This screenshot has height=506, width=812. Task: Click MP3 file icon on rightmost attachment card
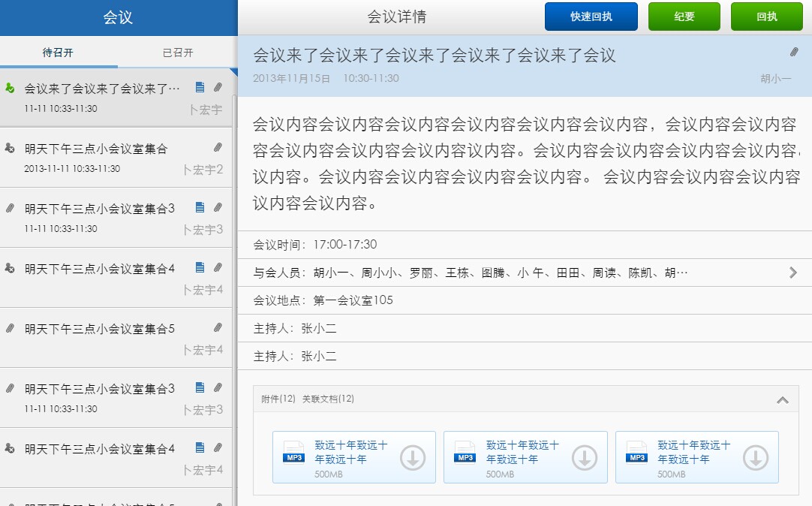(637, 453)
